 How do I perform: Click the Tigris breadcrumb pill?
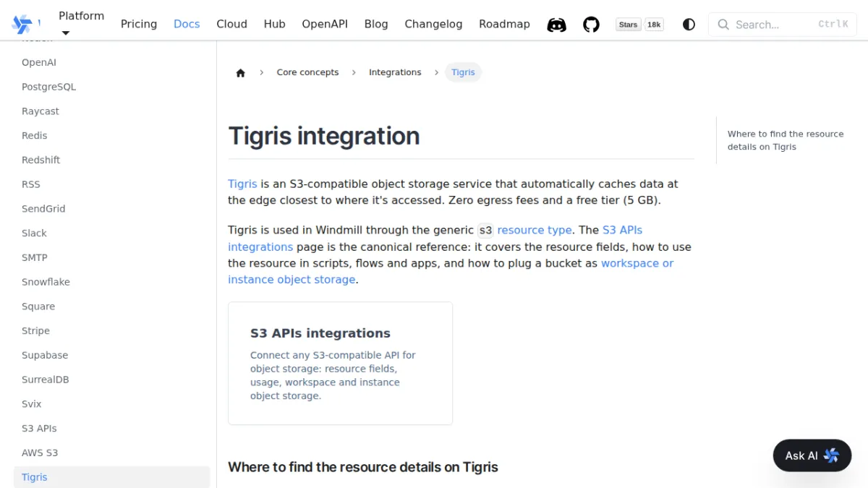point(463,72)
